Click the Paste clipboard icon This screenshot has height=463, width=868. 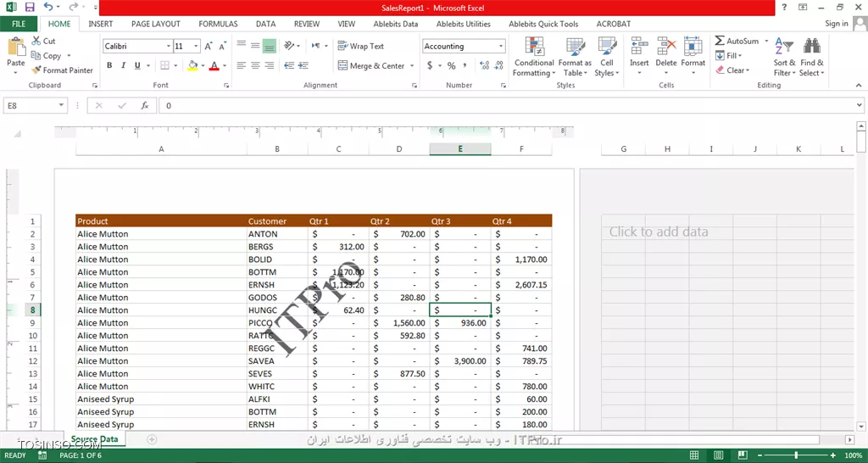tap(16, 47)
